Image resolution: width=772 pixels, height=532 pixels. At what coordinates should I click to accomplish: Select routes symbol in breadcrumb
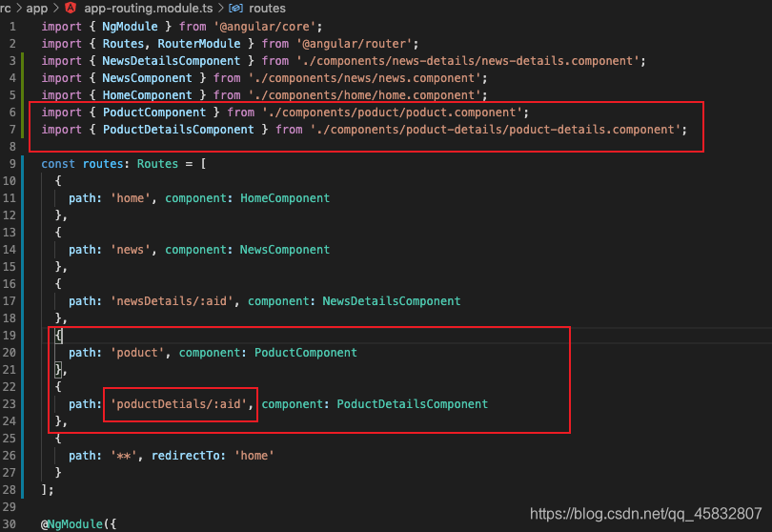268,9
